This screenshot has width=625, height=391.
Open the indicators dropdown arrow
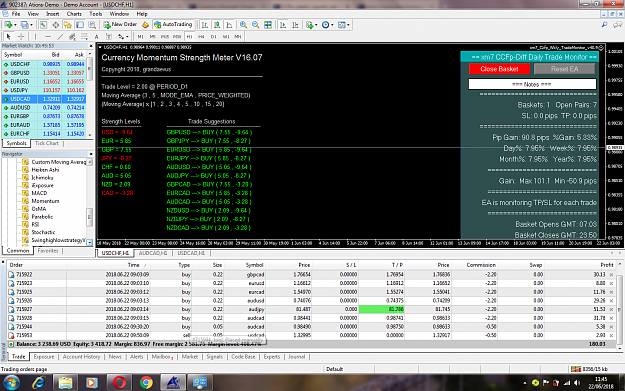(x=316, y=25)
